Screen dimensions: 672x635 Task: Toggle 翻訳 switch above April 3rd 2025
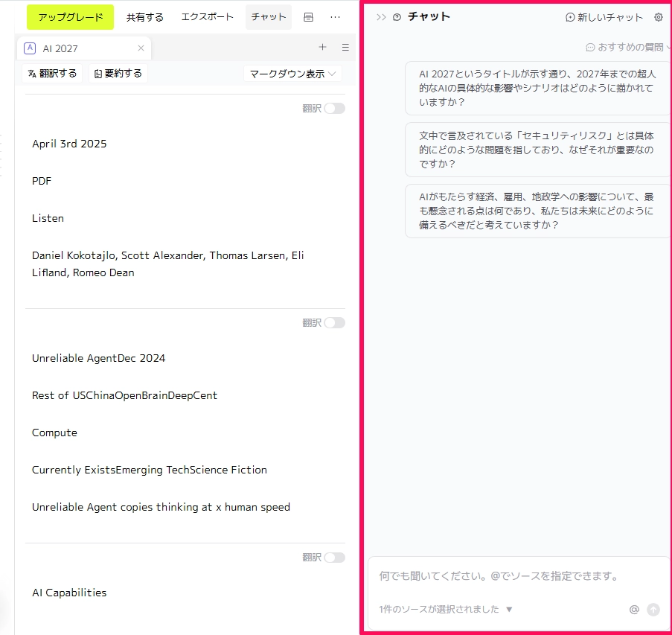334,109
